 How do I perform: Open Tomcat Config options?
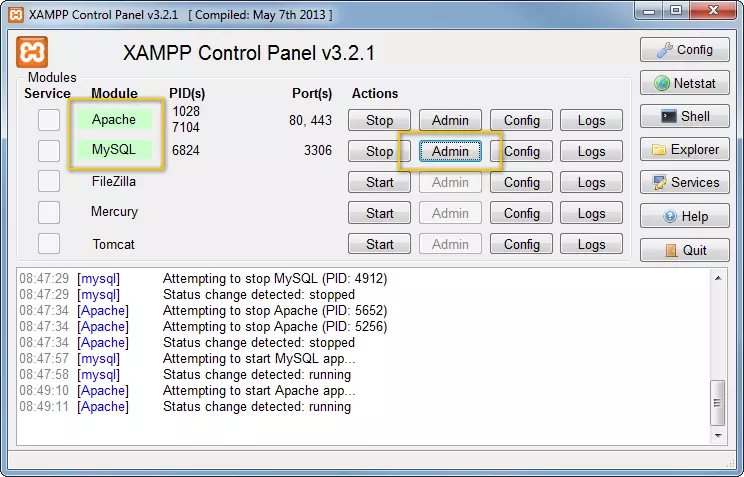pyautogui.click(x=521, y=244)
